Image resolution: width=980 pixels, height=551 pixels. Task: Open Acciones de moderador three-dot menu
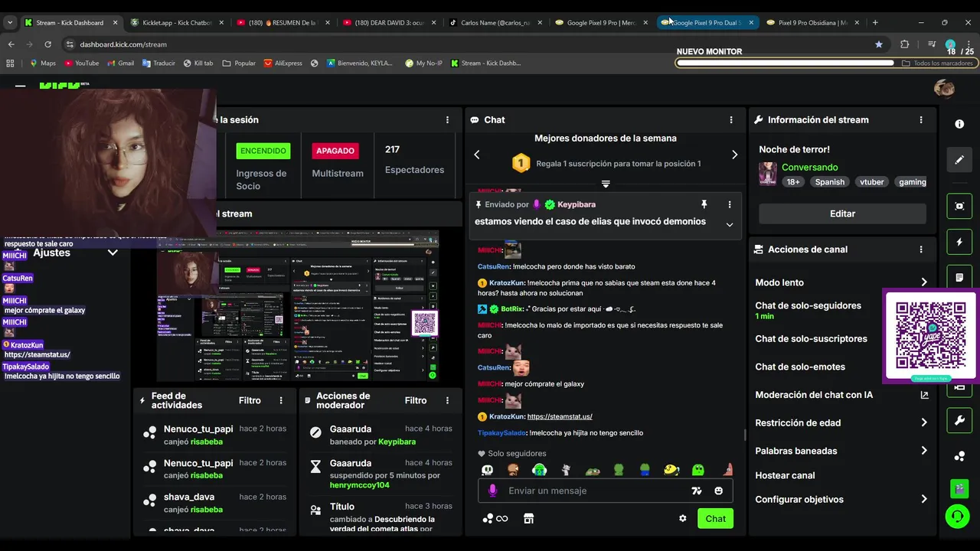pos(447,400)
